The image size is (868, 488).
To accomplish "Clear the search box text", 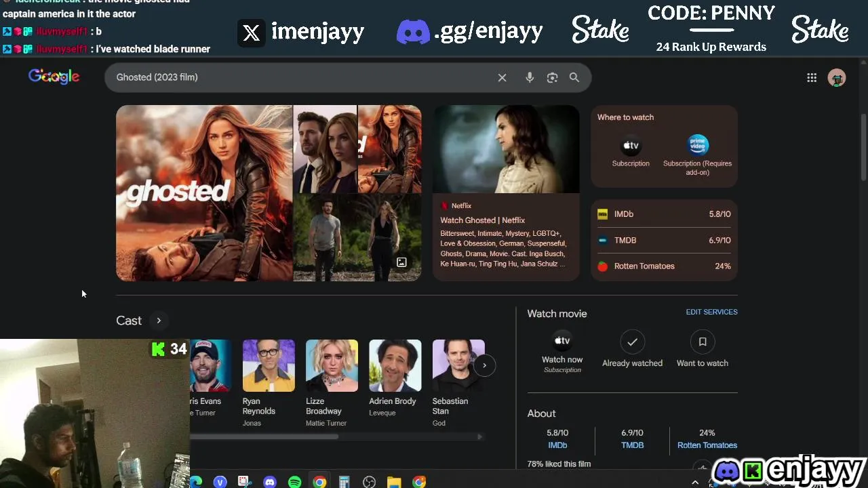I will 502,77.
